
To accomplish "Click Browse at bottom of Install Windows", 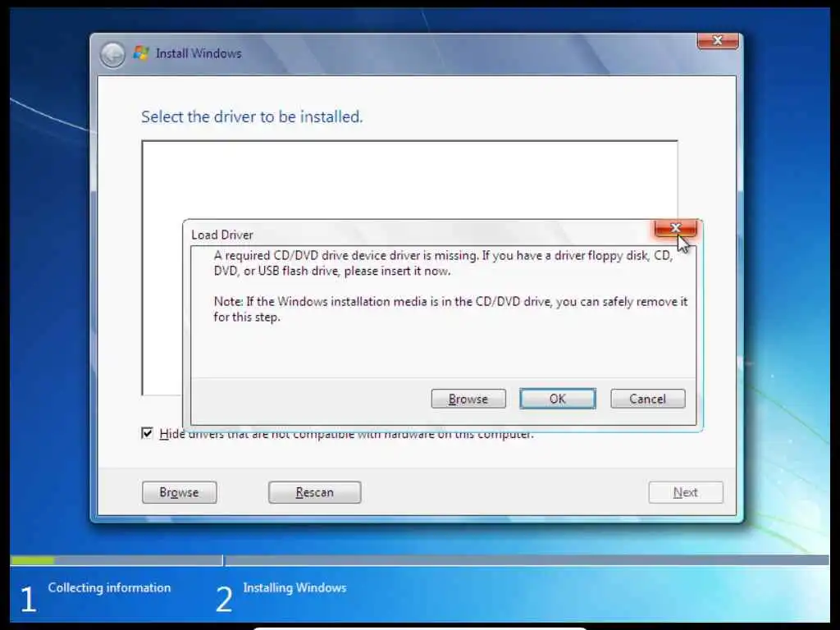I will (180, 492).
